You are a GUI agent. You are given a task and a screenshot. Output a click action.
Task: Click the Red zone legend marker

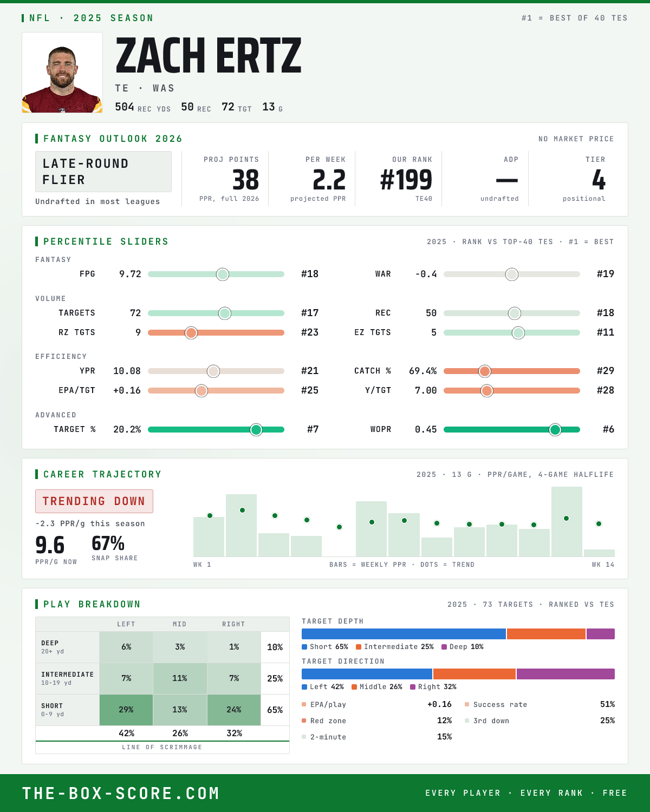304,721
